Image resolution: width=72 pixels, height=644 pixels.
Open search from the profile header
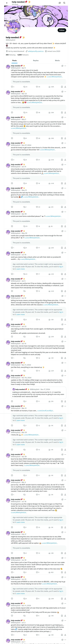(x=64, y=3)
